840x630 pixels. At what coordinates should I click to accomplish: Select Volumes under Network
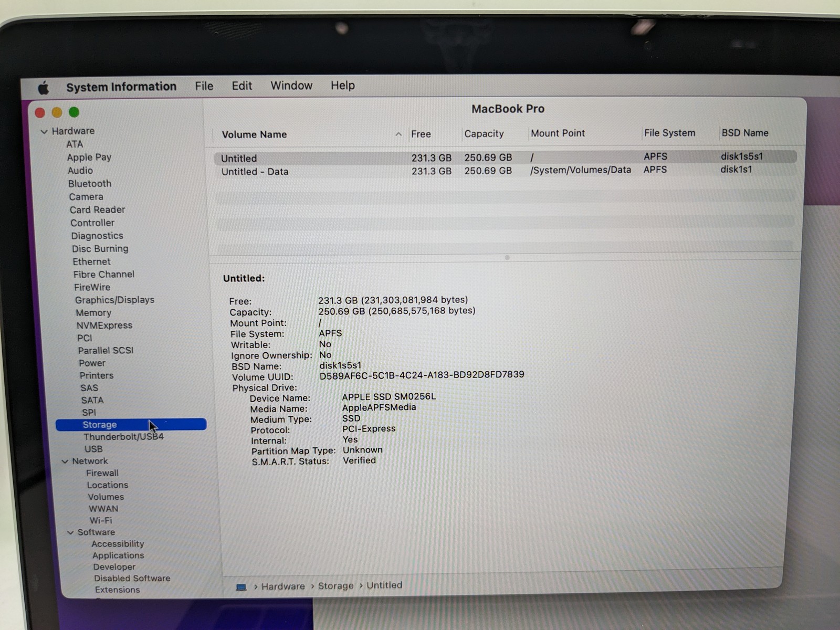[x=106, y=497]
